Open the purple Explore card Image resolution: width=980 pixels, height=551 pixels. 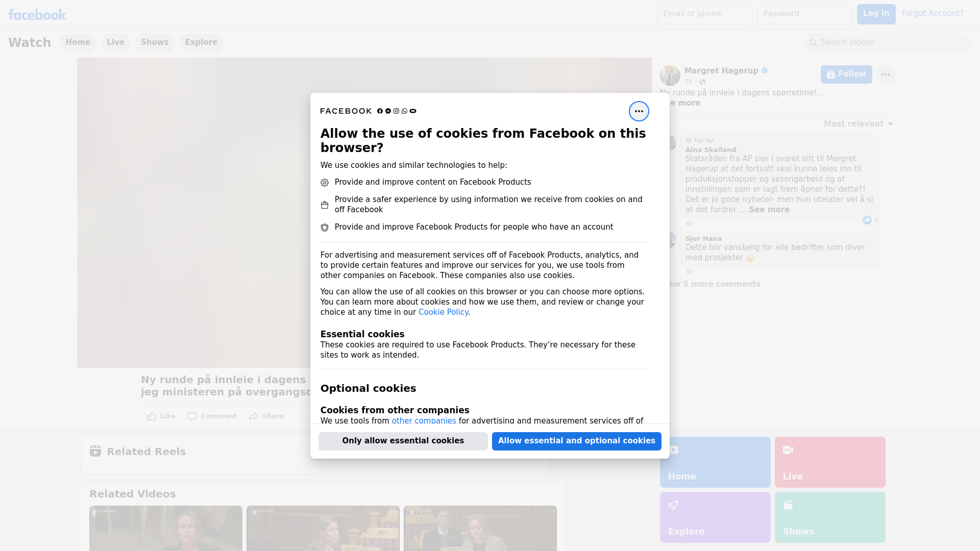[x=715, y=517]
